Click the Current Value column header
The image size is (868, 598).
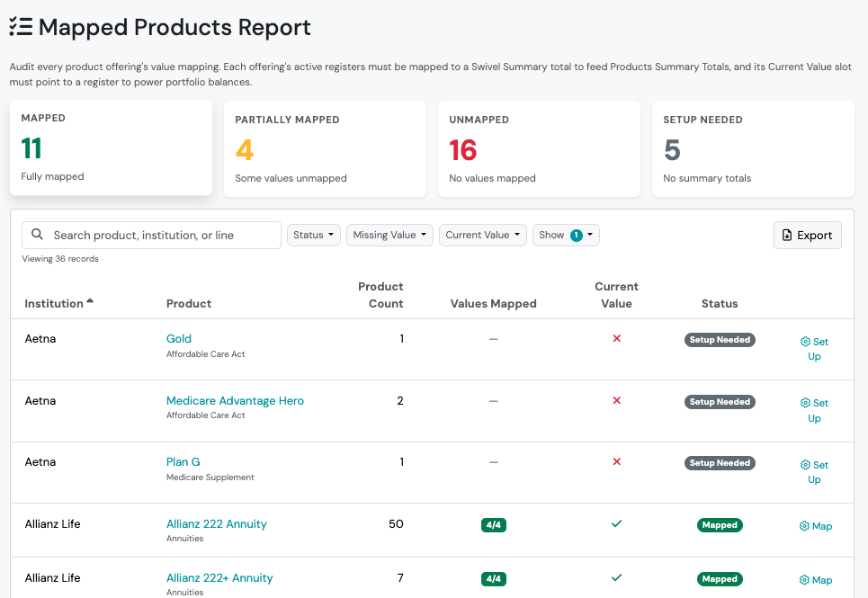(616, 295)
